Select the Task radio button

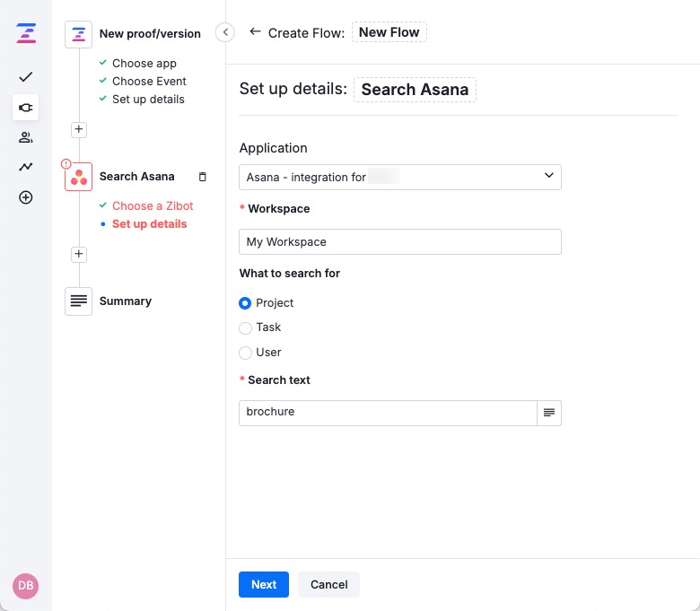tap(246, 328)
